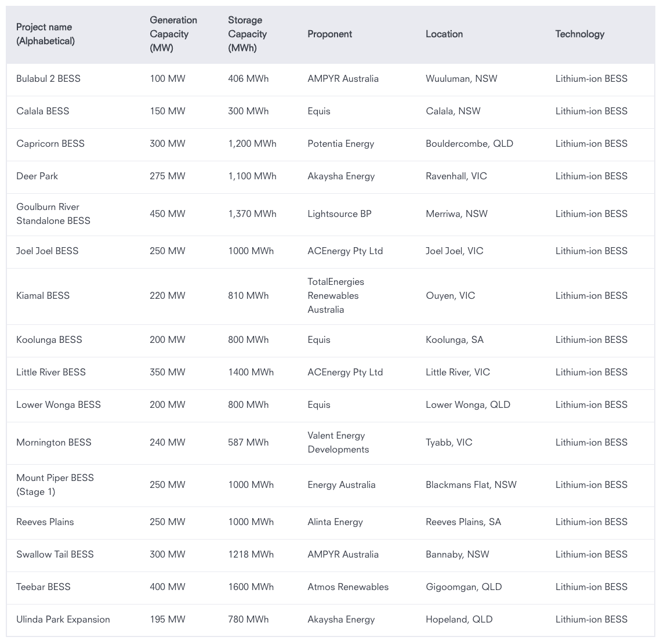660x644 pixels.
Task: Select the Ulinda Park Expansion project name
Action: (63, 620)
